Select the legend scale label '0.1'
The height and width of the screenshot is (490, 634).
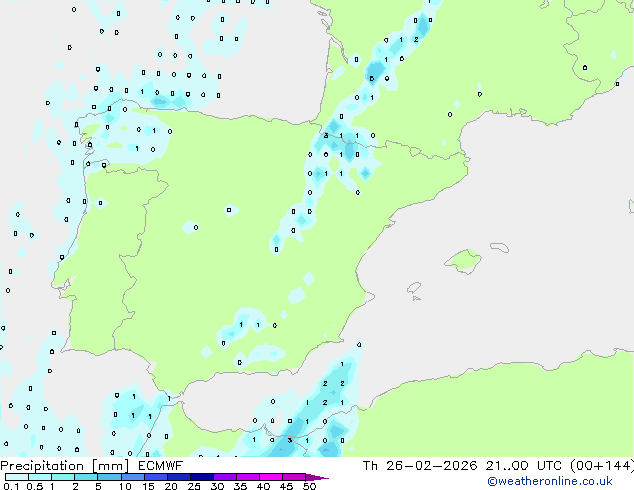point(11,486)
